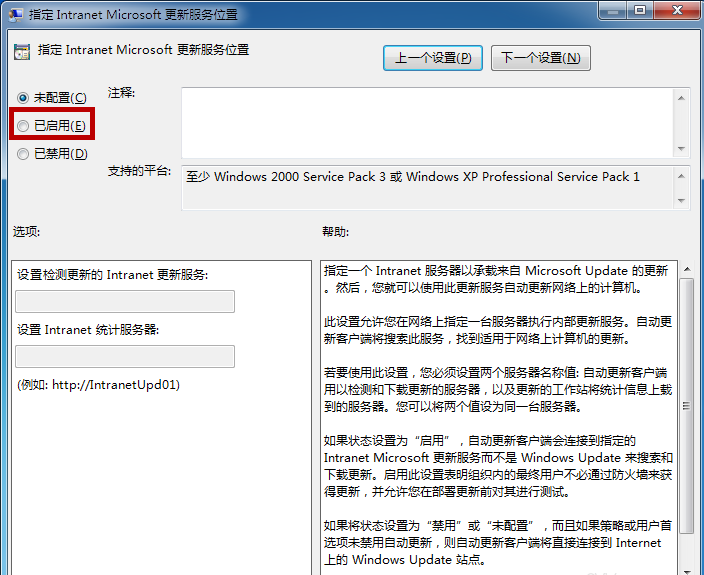Select the 未配置(C) radio button
Image resolution: width=704 pixels, height=575 pixels.
click(23, 98)
